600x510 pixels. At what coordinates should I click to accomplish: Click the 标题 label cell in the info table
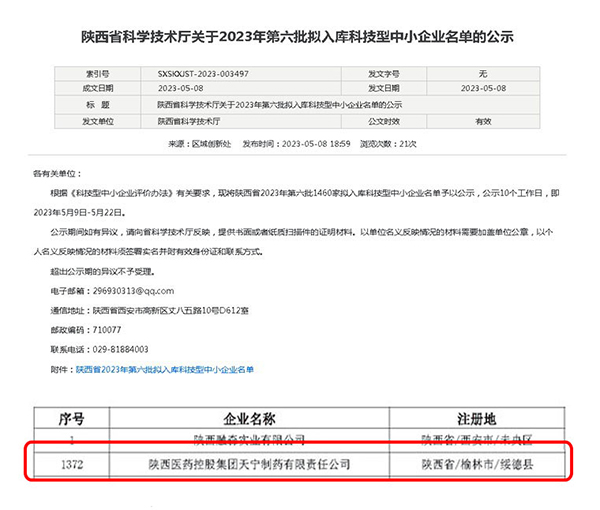pyautogui.click(x=98, y=105)
